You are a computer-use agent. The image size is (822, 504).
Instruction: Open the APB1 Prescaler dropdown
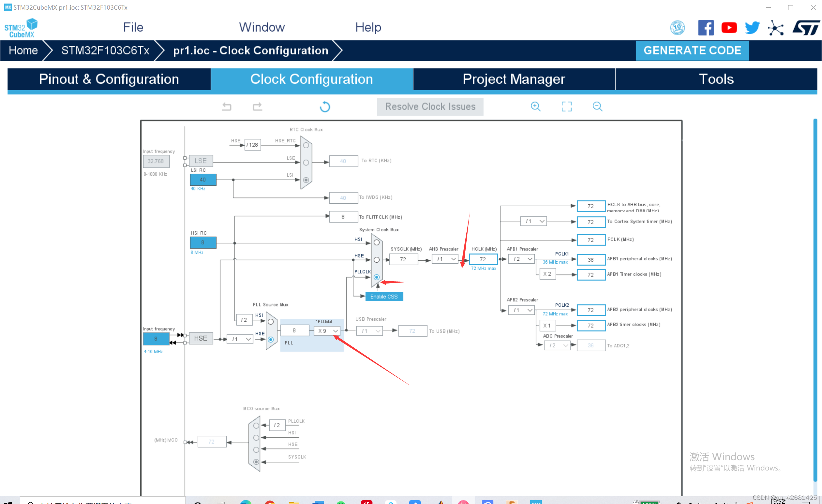pyautogui.click(x=521, y=259)
